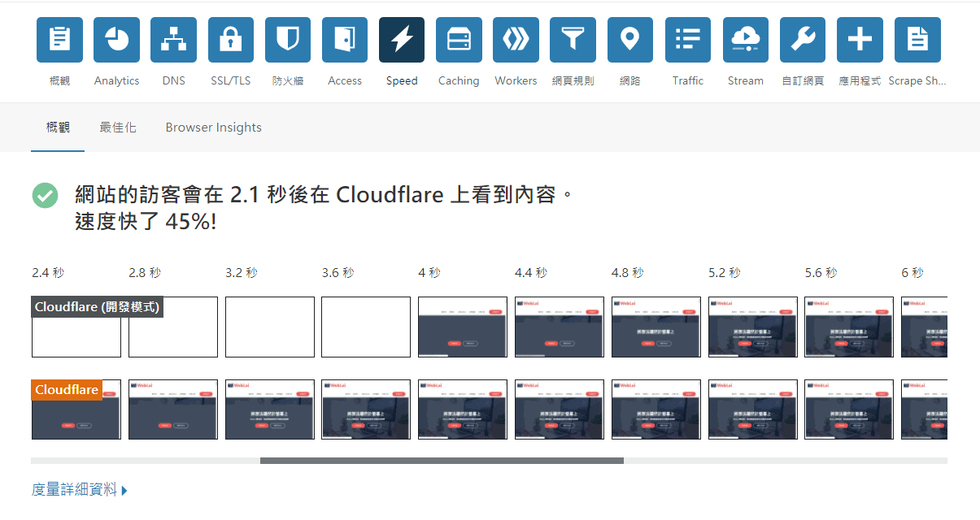Open the 應用程式 plus icon
This screenshot has height=520, width=980.
[860, 40]
